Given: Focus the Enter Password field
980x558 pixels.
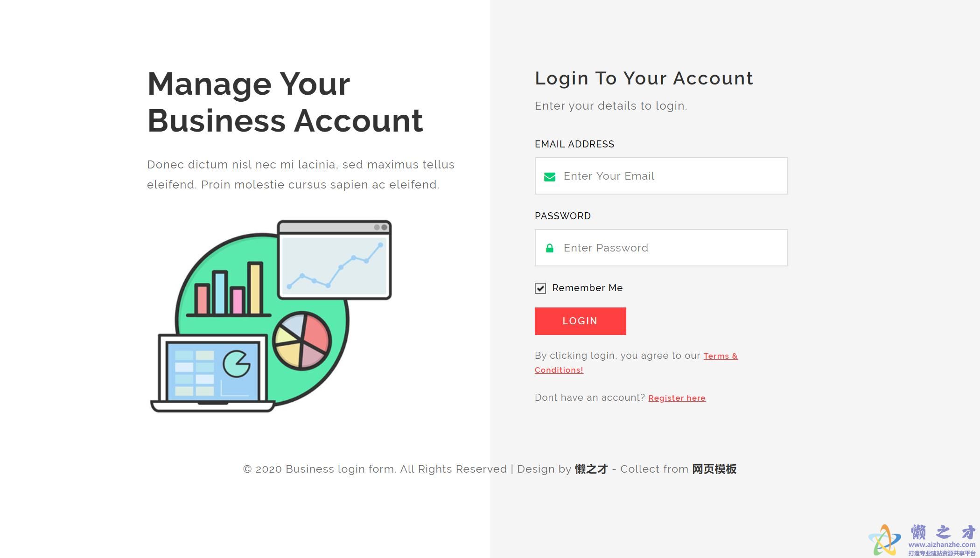Looking at the screenshot, I should click(661, 248).
